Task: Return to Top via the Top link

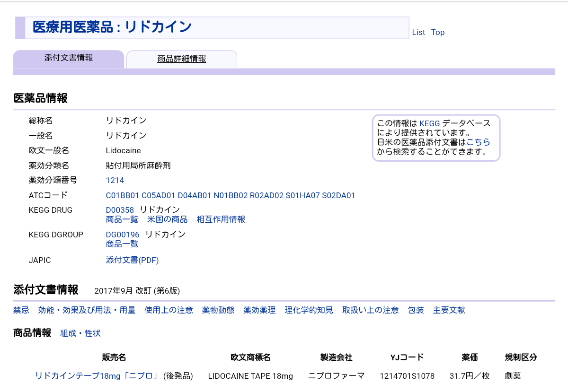Action: pyautogui.click(x=437, y=32)
